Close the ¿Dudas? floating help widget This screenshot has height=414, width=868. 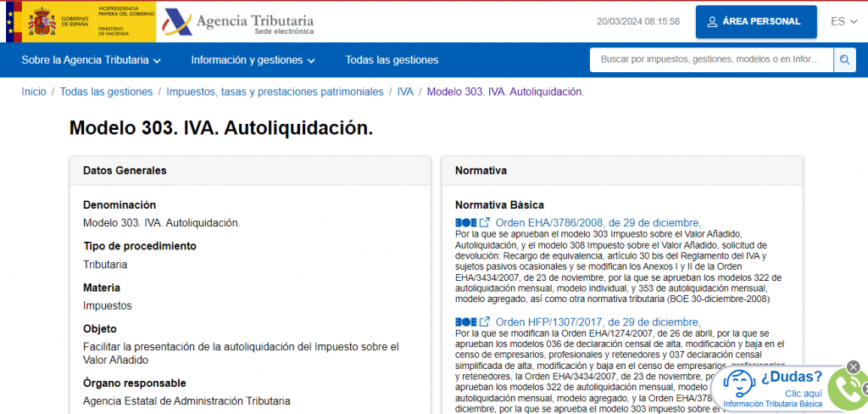click(x=853, y=366)
